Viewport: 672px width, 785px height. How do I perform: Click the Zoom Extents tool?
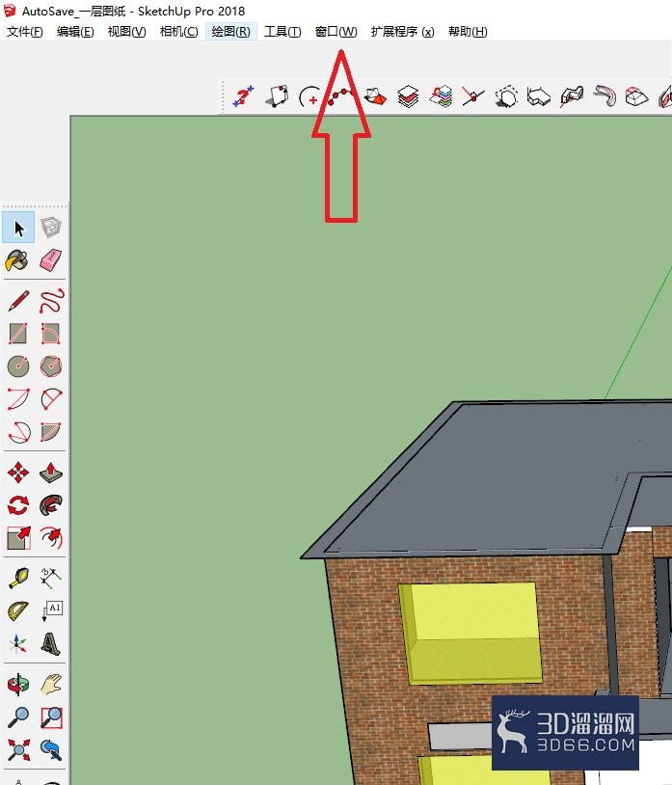click(x=18, y=750)
